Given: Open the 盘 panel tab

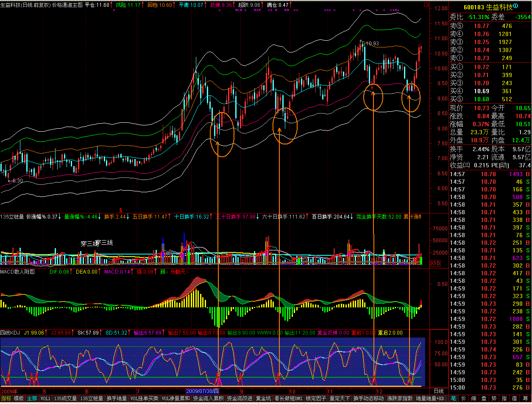Looking at the screenshot, I should click(x=484, y=398).
